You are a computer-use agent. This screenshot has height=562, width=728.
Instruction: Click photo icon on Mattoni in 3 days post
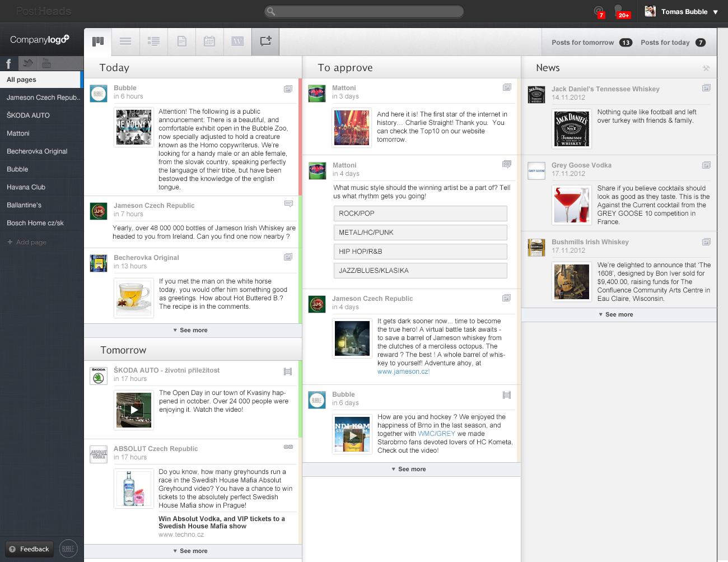point(507,87)
